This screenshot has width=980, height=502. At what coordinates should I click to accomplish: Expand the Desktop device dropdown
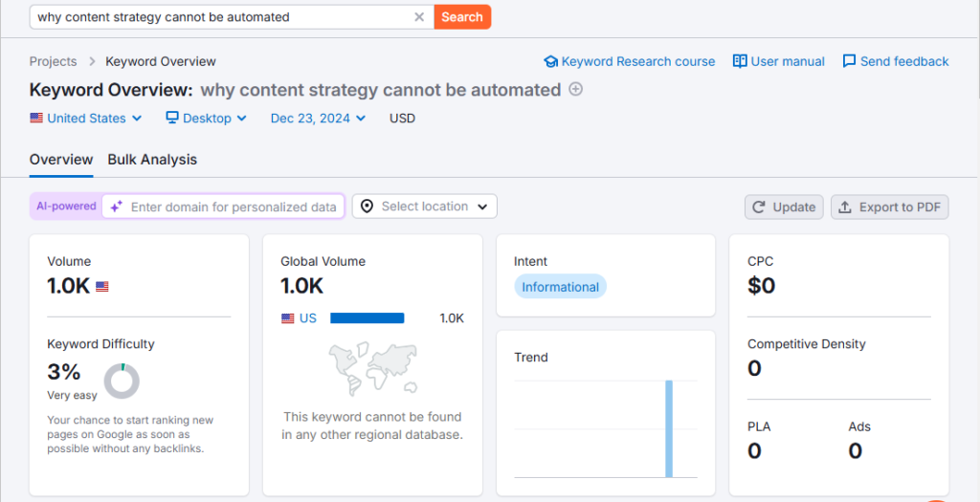pyautogui.click(x=207, y=119)
